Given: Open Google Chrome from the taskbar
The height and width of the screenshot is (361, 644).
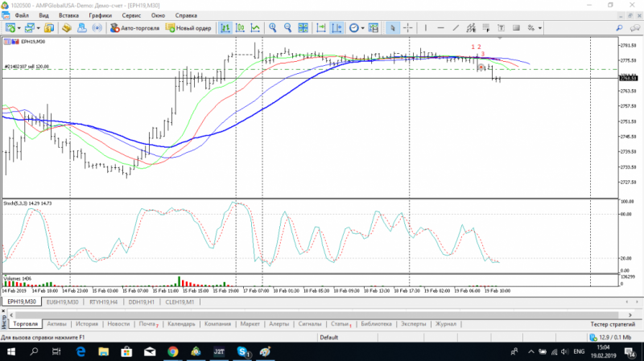Looking at the screenshot, I should coord(172,352).
